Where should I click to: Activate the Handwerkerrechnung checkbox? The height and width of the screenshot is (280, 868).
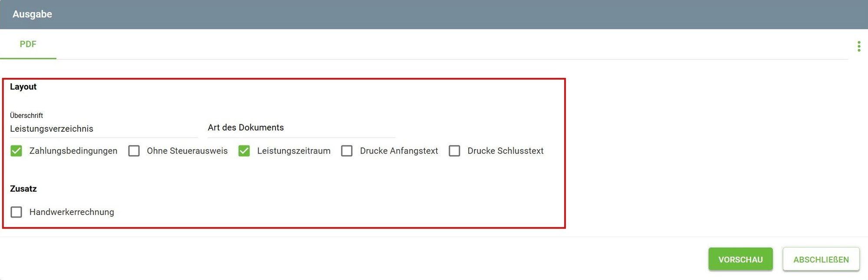[x=16, y=212]
